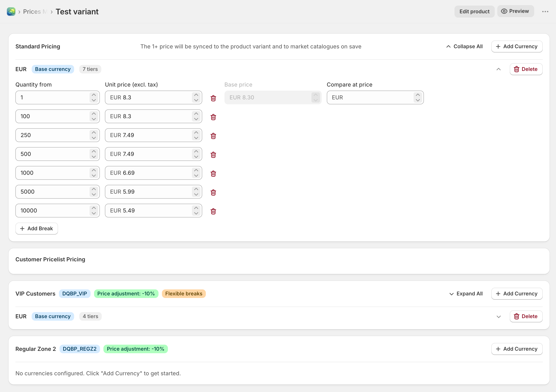Delete the quantity 1 price tier
The width and height of the screenshot is (556, 392).
213,98
